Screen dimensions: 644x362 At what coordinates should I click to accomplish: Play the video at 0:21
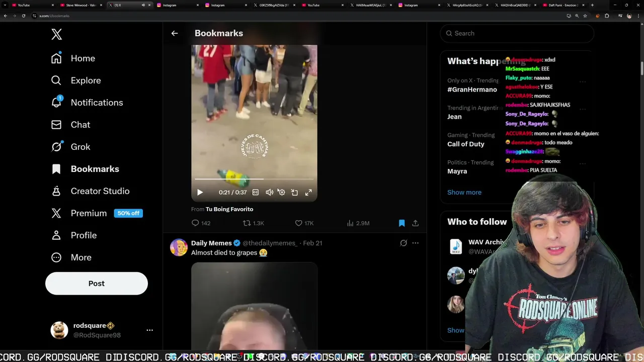click(200, 193)
